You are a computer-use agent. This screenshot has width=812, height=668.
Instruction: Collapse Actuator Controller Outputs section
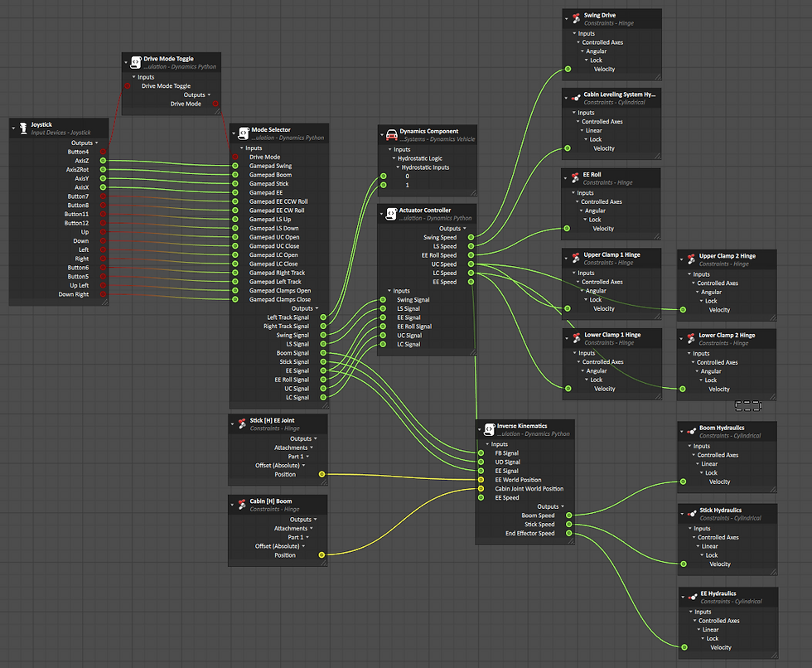[465, 229]
